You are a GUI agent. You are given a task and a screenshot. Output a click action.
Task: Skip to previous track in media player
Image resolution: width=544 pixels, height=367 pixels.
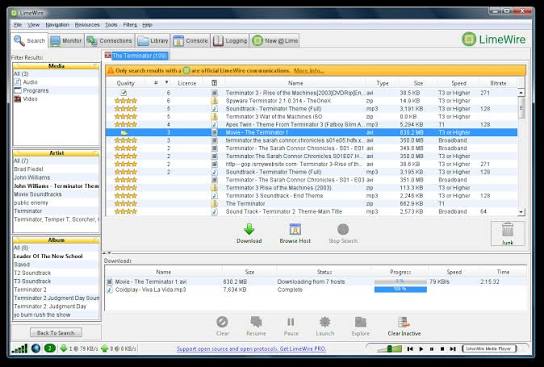tap(410, 349)
